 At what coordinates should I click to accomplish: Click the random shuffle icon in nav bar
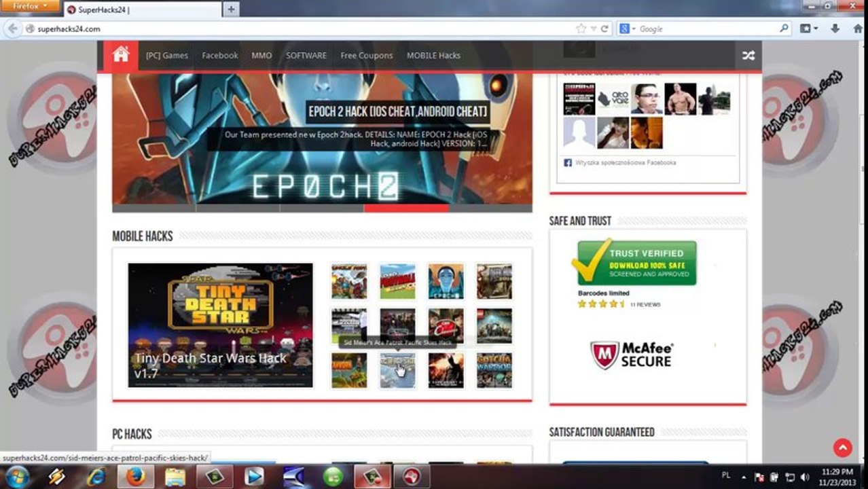pos(748,56)
